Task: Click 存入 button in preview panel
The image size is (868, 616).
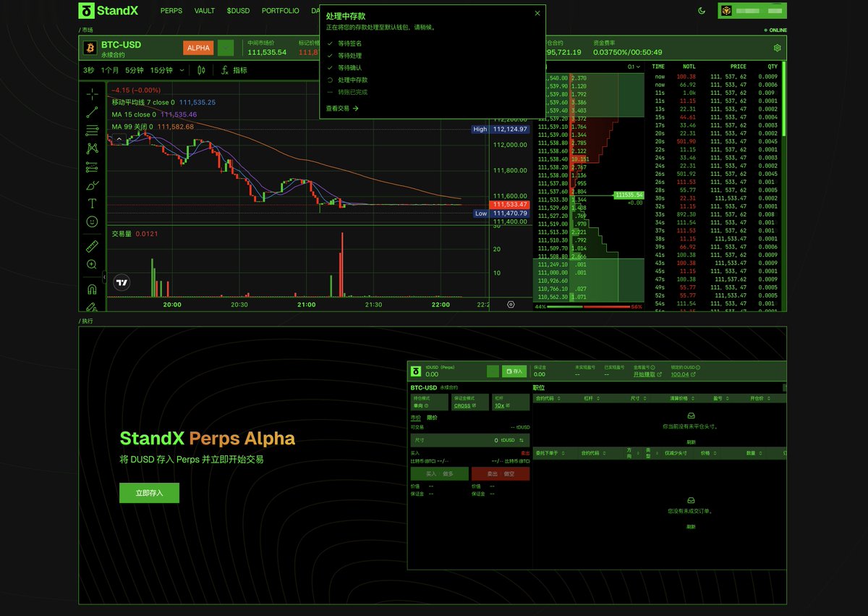Action: [514, 371]
